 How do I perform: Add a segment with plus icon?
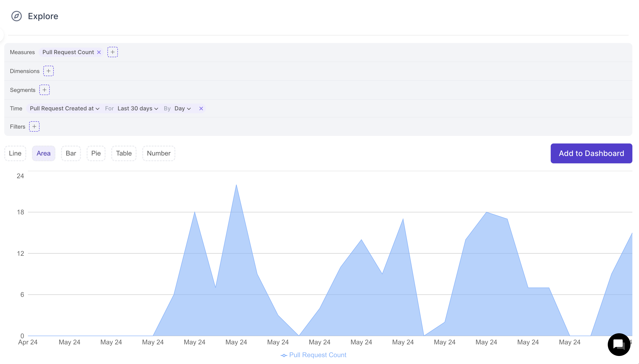(44, 90)
